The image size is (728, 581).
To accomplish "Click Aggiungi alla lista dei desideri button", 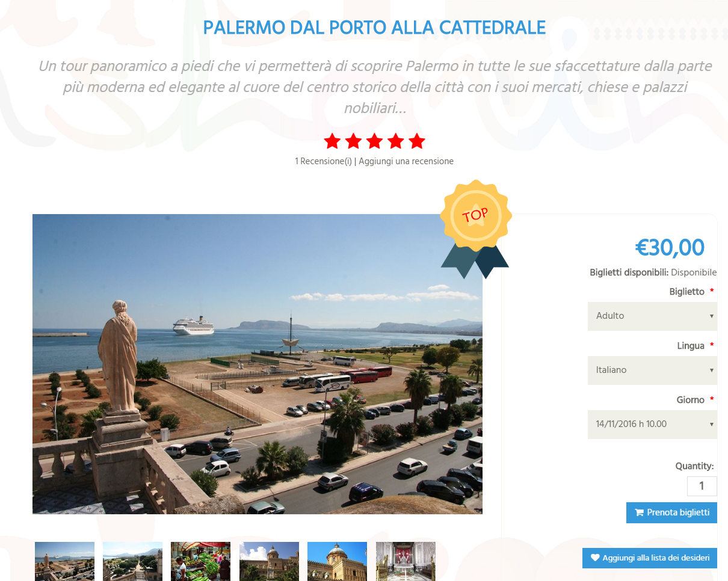I will coord(650,558).
